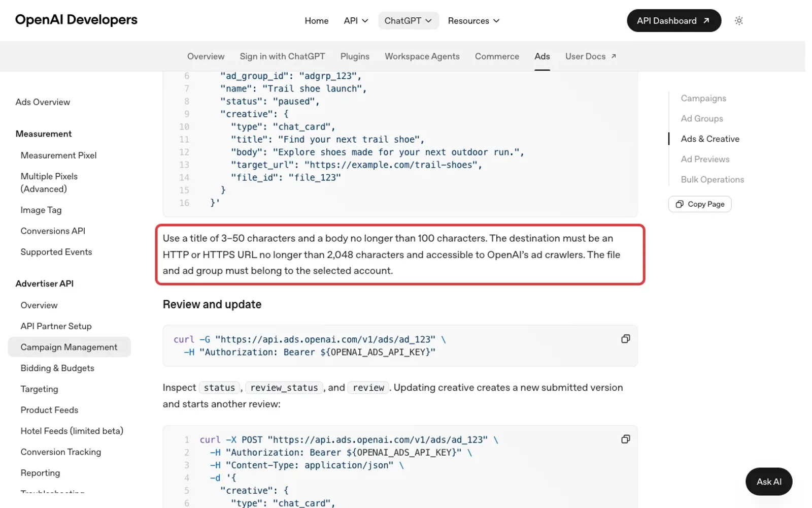This screenshot has width=812, height=508.
Task: Open Supported Events page
Action: [56, 252]
